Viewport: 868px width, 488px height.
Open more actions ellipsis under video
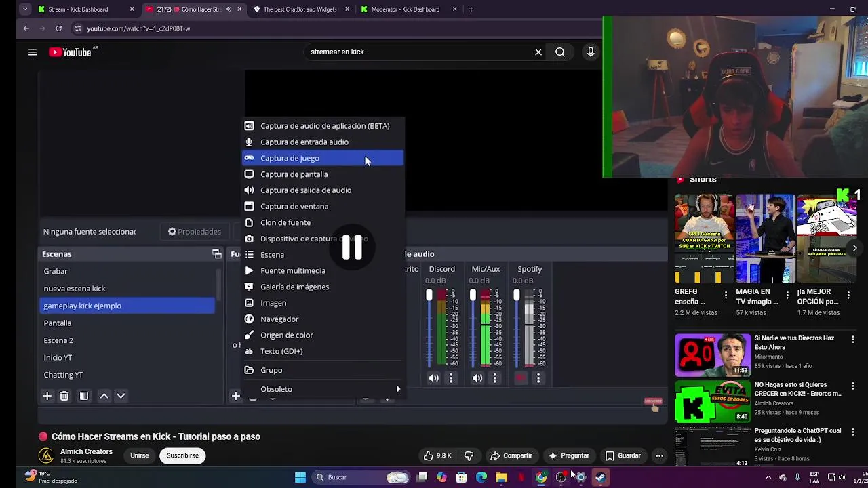tap(659, 455)
